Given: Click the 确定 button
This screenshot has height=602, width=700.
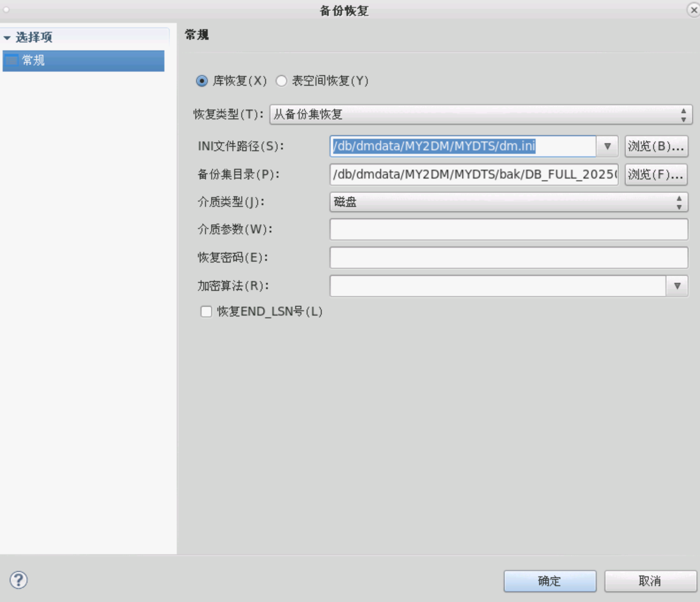Looking at the screenshot, I should [x=550, y=581].
